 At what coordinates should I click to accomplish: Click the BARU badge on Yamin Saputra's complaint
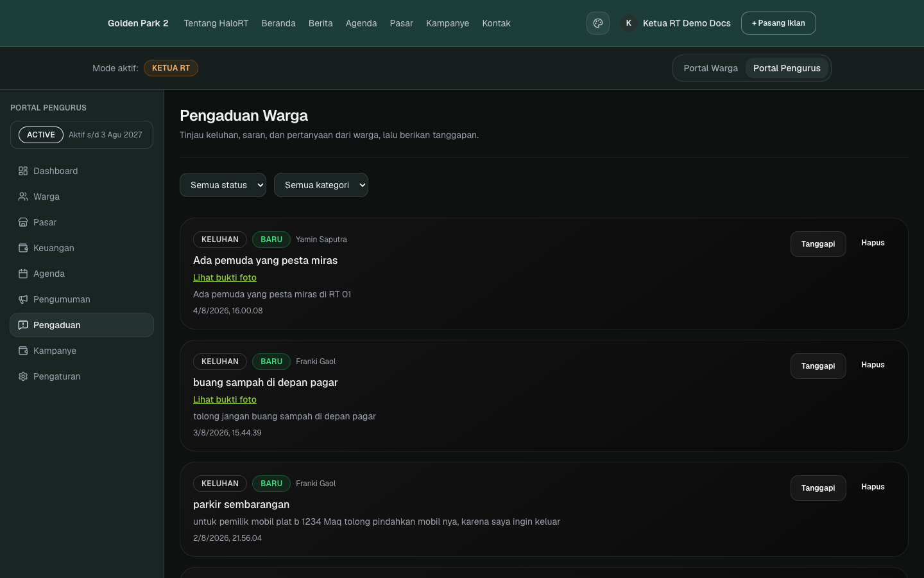pyautogui.click(x=271, y=240)
